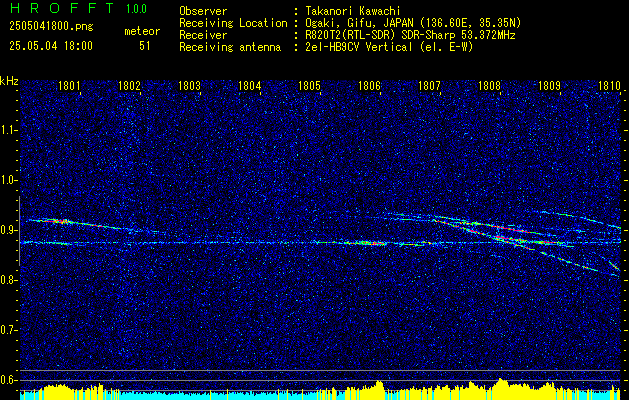Click the 0.7 kHz axis label
The width and height of the screenshot is (629, 400).
[8, 330]
